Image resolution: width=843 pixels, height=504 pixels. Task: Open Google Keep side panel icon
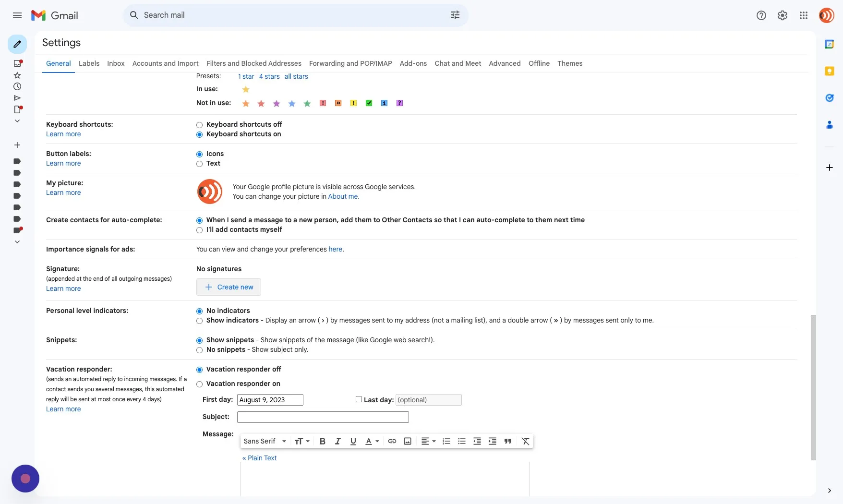point(830,71)
